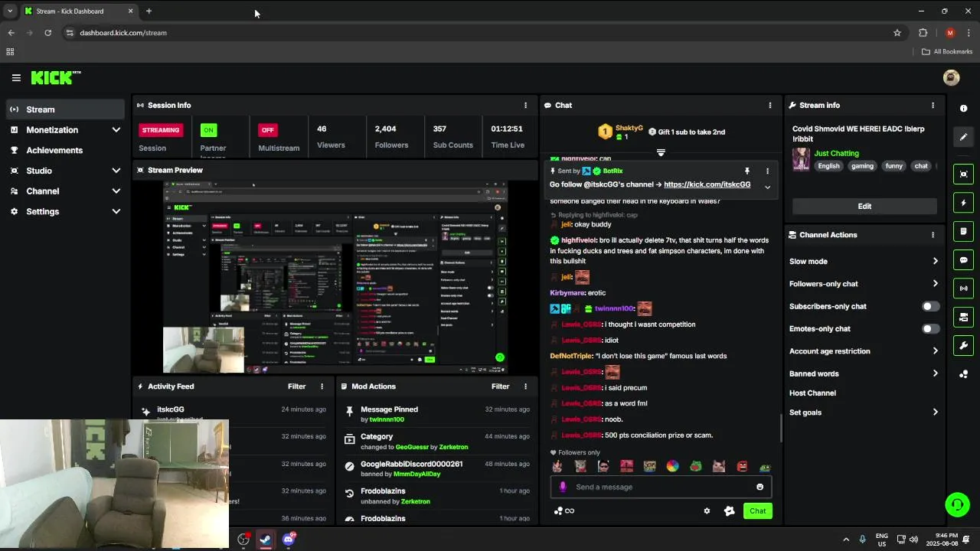Open Banned words options arrow
The height and width of the screenshot is (551, 980).
pyautogui.click(x=935, y=373)
